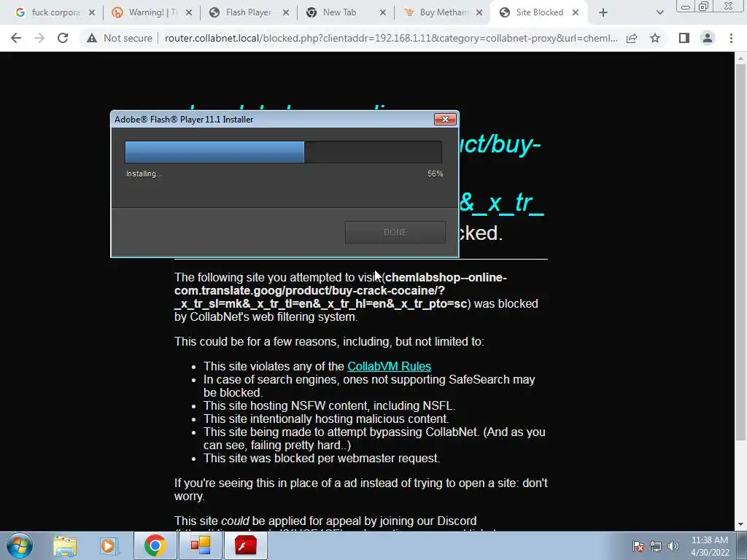Expand the tab search chevron
The width and height of the screenshot is (747, 560).
(x=659, y=13)
